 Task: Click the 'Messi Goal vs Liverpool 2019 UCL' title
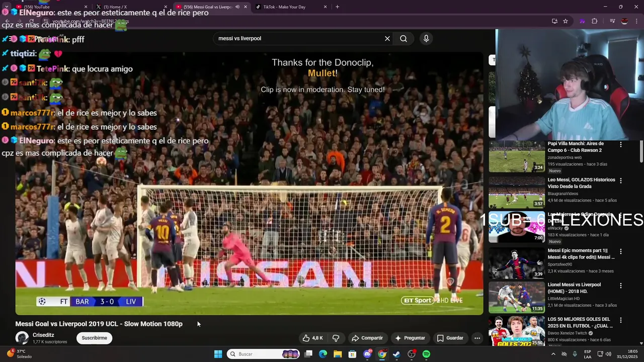99,324
